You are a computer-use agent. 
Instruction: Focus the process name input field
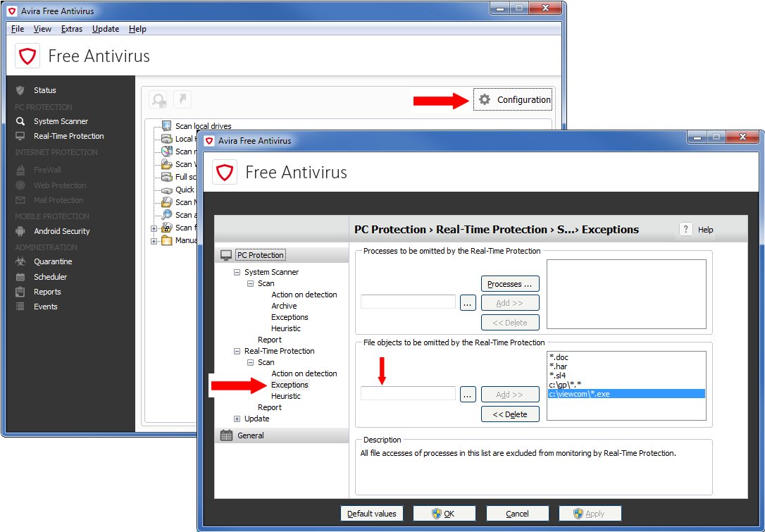coord(408,302)
